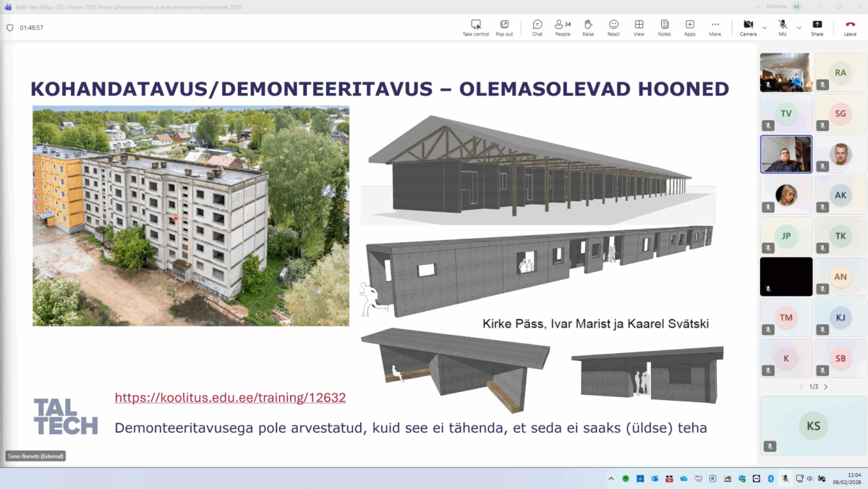868x489 pixels.
Task: Toggle the taskbar microphone mute icon
Action: tap(785, 478)
